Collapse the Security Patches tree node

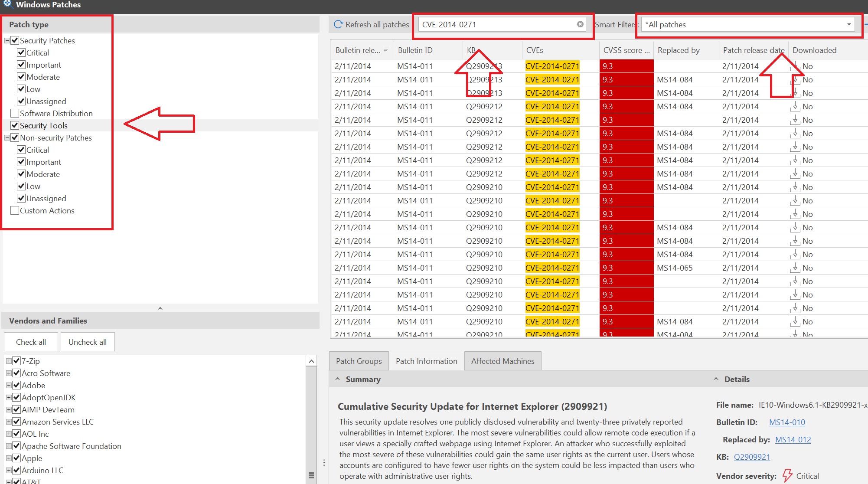(6, 40)
